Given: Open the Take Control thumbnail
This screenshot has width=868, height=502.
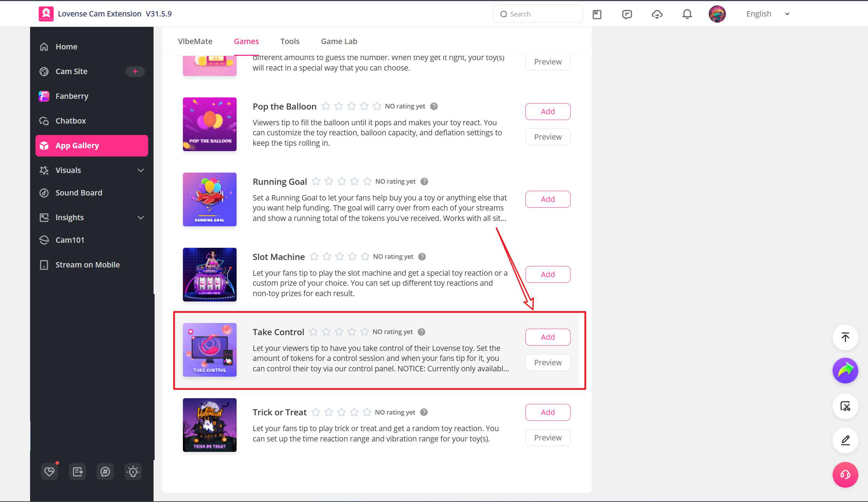Looking at the screenshot, I should point(210,350).
